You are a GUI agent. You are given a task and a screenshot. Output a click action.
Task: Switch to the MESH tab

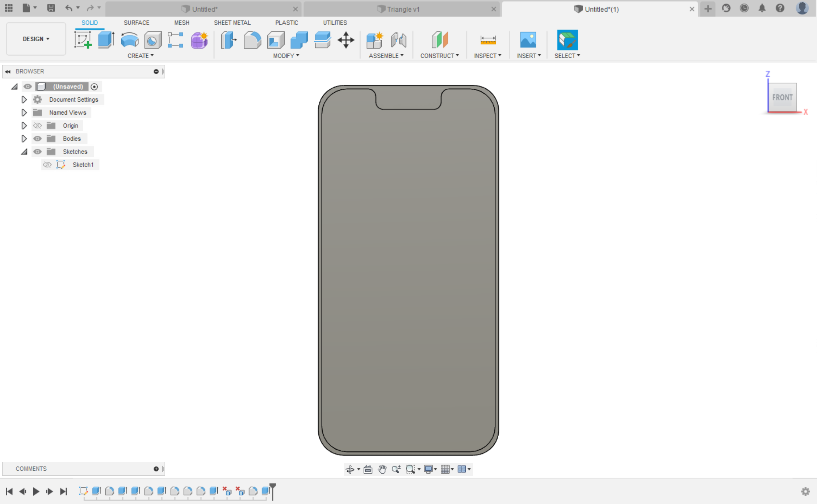coord(181,22)
